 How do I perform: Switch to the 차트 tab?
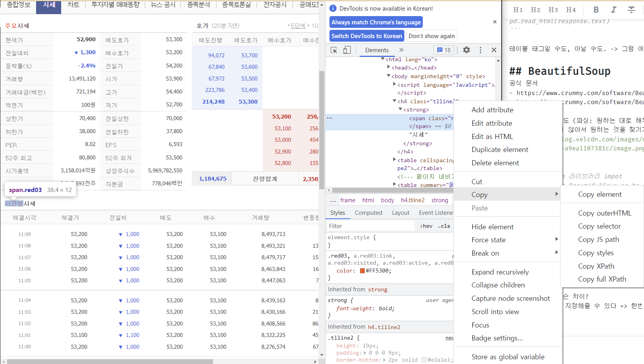point(73,5)
